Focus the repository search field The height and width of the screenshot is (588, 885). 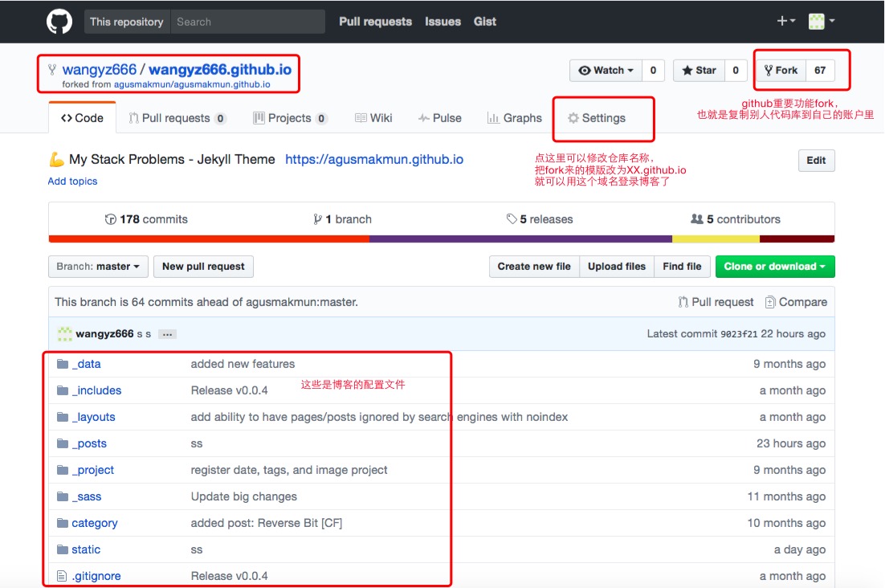tap(248, 22)
